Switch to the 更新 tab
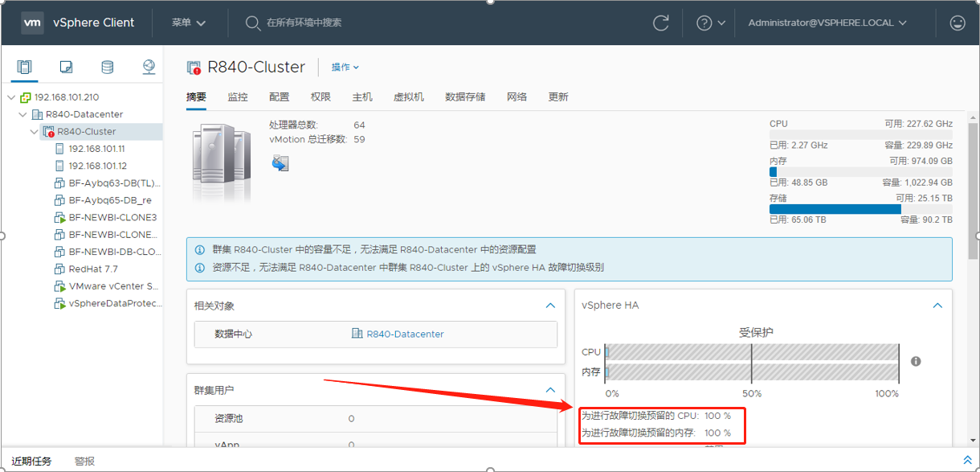This screenshot has height=472, width=980. pos(558,96)
